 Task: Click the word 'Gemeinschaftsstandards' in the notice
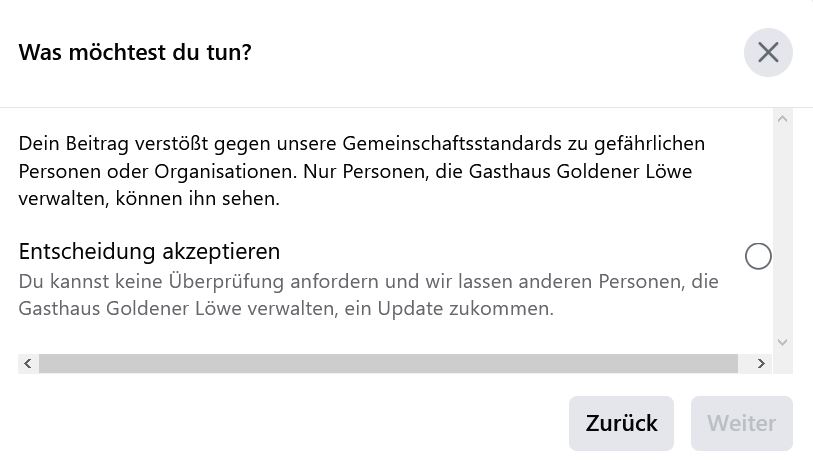pyautogui.click(x=452, y=144)
